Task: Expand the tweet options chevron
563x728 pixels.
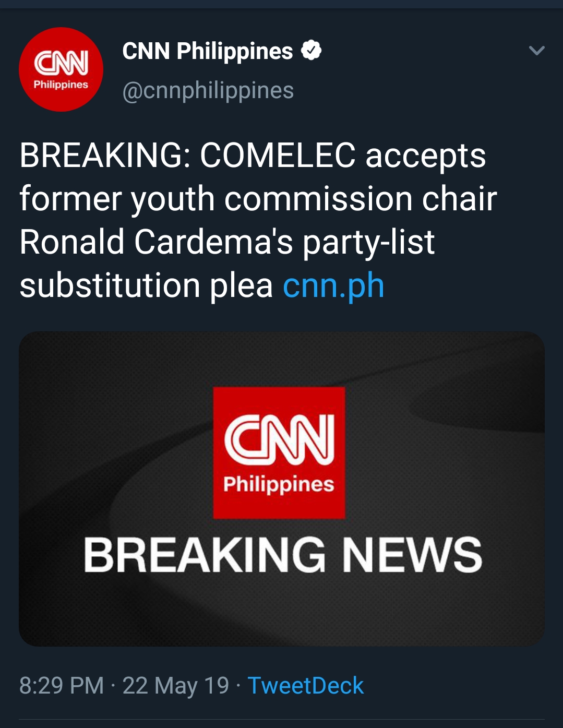Action: 536,51
